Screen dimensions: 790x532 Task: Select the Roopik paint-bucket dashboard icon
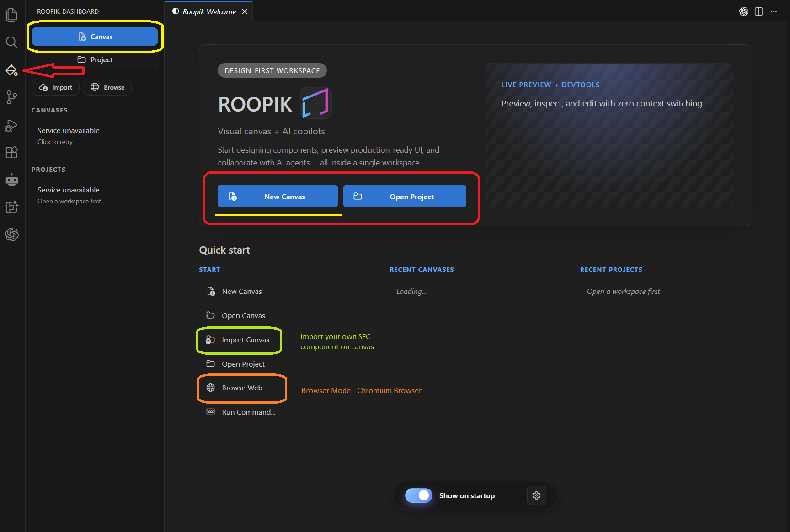coord(11,70)
